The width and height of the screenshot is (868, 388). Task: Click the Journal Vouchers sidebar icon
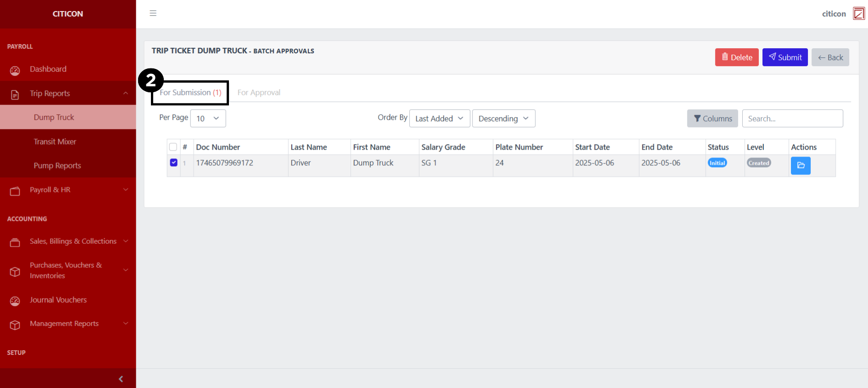(15, 301)
